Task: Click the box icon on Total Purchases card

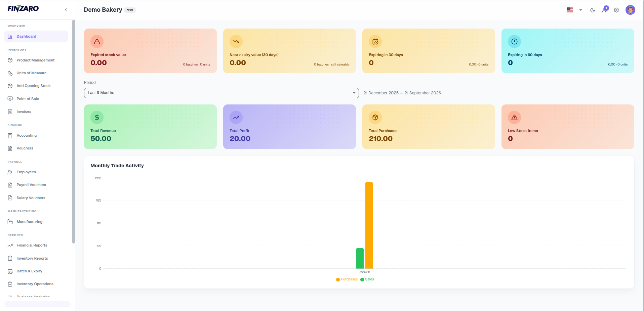Action: point(375,118)
